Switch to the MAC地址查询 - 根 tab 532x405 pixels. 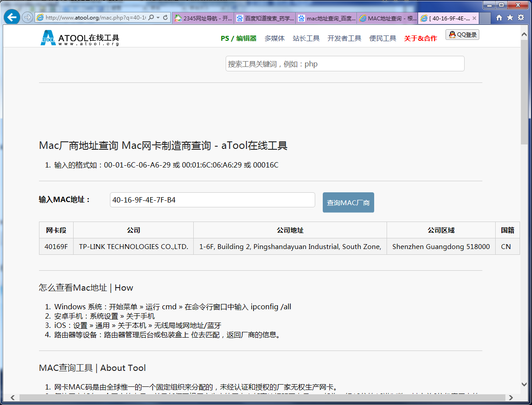(387, 18)
